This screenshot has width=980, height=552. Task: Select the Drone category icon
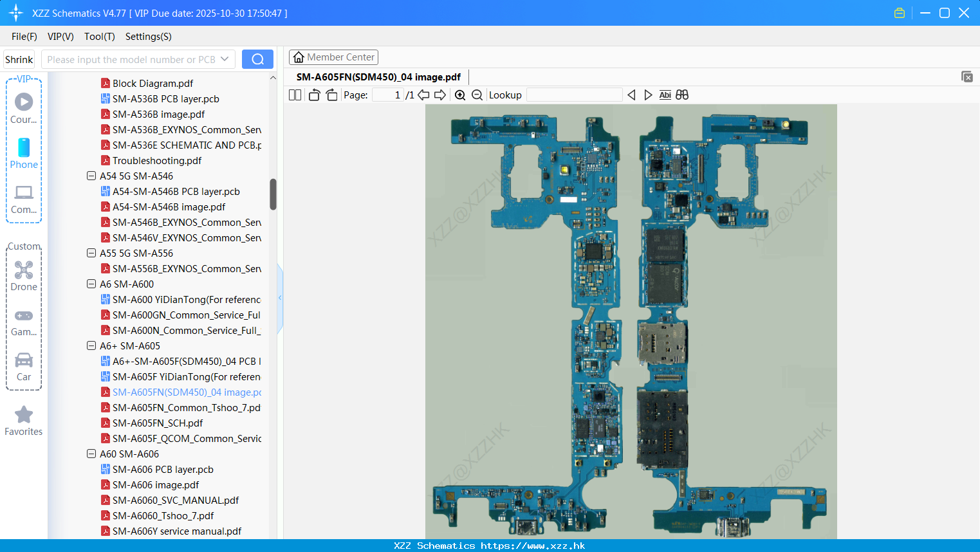[24, 276]
